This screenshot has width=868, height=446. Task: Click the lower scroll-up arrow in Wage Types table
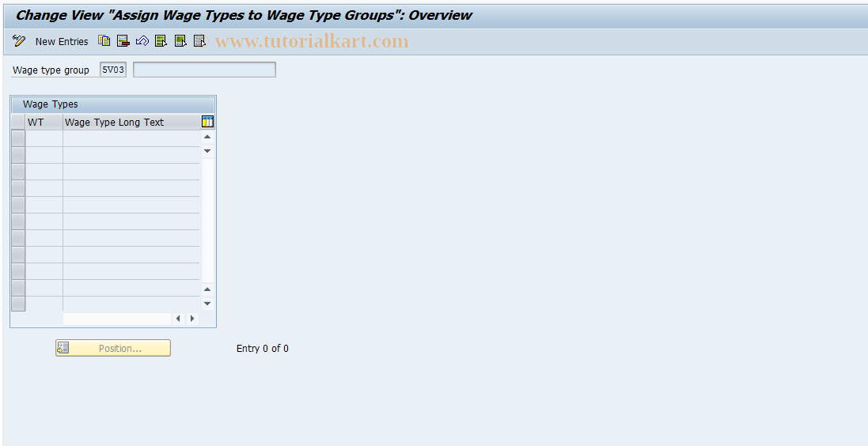point(207,289)
